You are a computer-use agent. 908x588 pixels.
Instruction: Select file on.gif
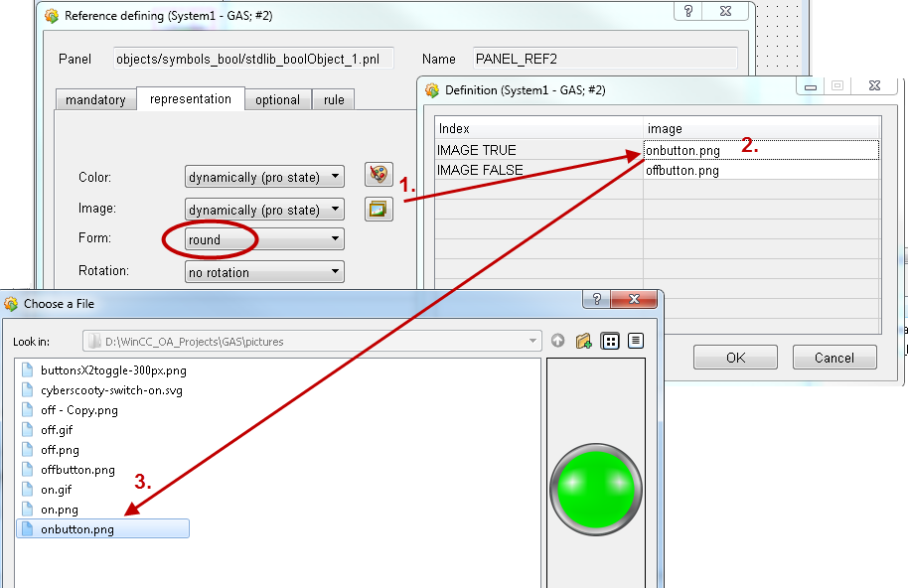(x=57, y=489)
